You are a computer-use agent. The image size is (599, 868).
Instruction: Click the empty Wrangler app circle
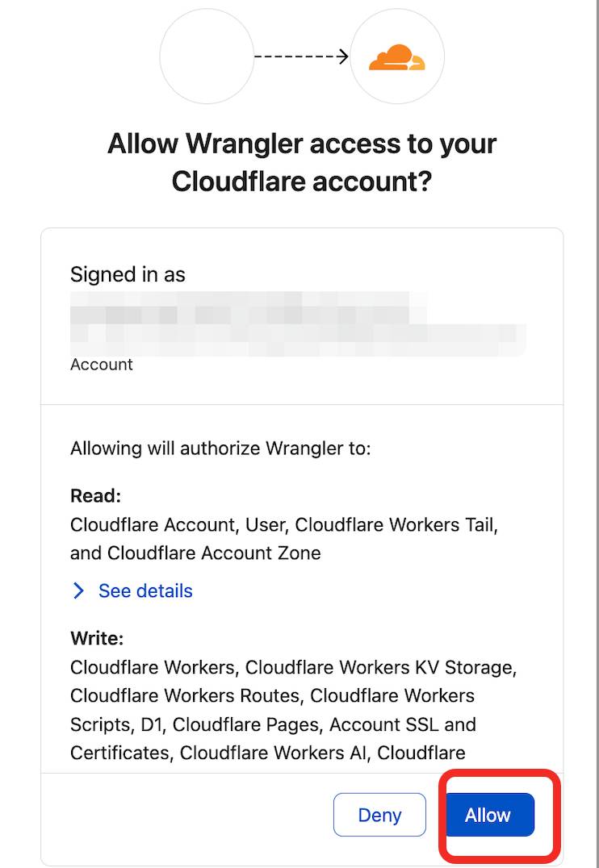point(207,56)
